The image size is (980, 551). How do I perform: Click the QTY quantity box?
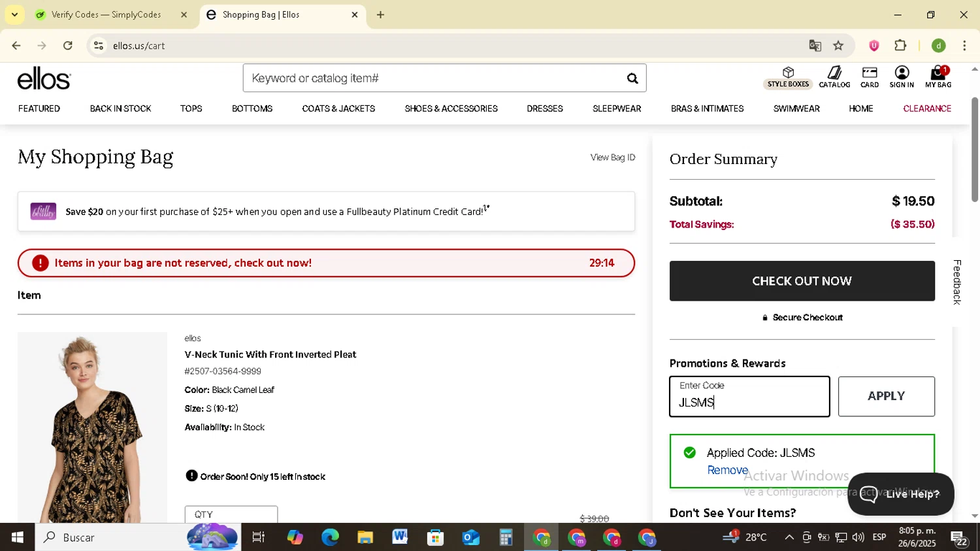tap(231, 514)
